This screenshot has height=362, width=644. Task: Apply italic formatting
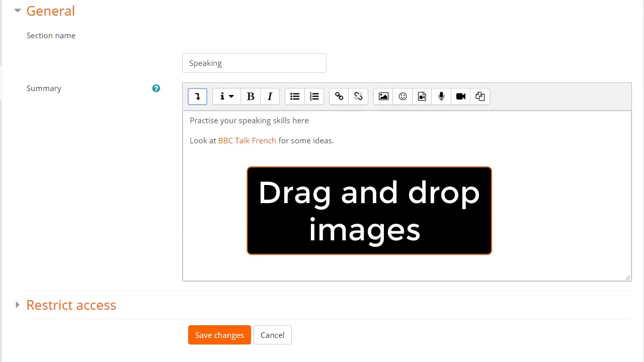[x=270, y=97]
